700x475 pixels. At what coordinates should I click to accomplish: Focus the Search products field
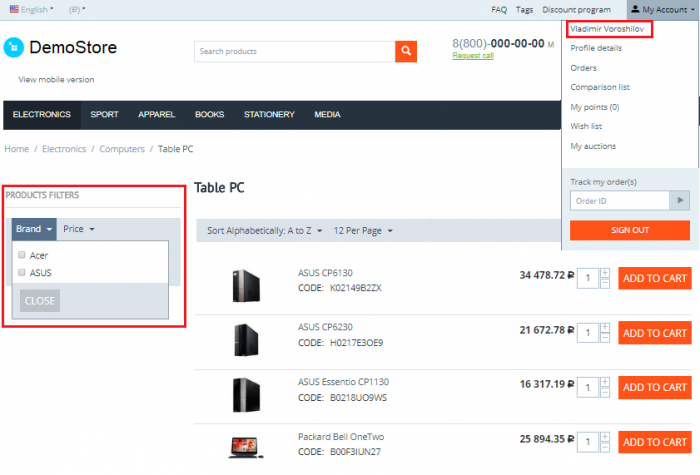pyautogui.click(x=295, y=51)
